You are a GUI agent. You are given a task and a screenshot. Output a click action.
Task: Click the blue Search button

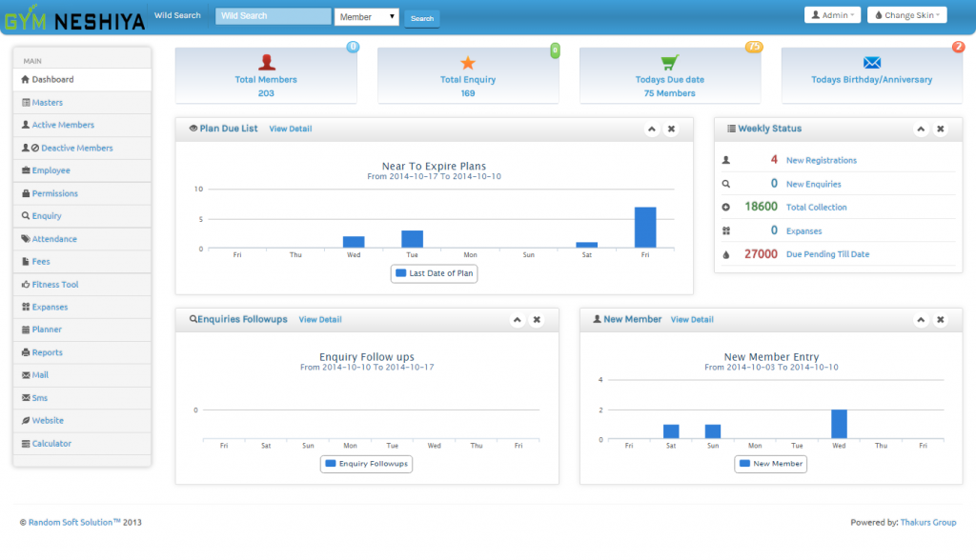[x=422, y=19]
